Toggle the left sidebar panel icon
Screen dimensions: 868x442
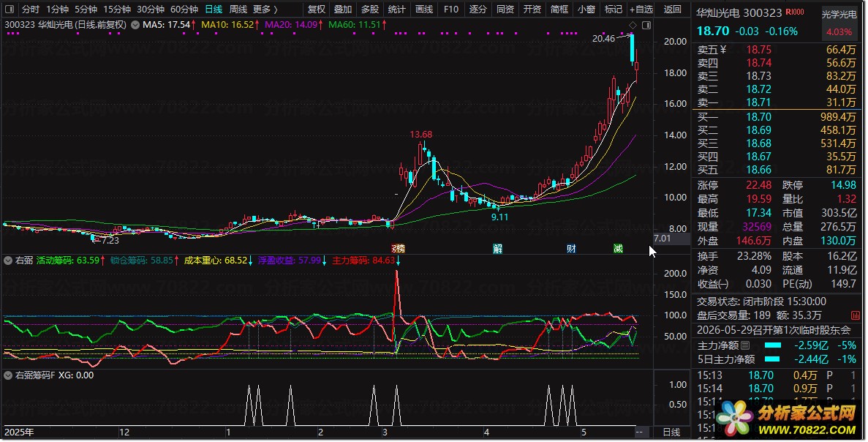pos(10,10)
